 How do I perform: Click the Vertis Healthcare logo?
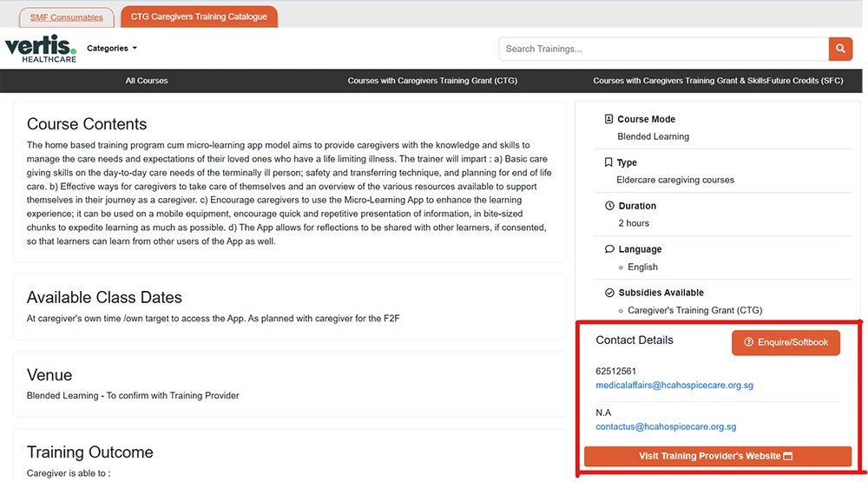[x=41, y=49]
